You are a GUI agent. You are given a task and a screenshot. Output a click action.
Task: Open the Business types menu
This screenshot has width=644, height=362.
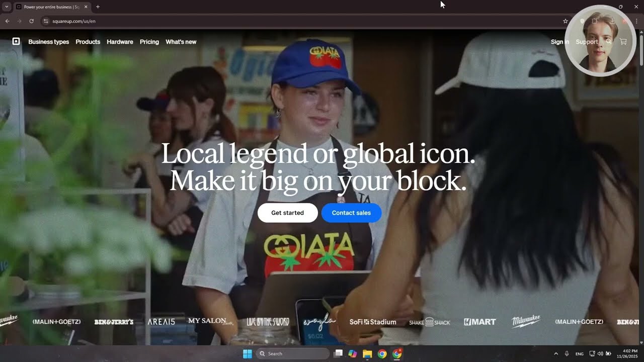[x=49, y=42]
